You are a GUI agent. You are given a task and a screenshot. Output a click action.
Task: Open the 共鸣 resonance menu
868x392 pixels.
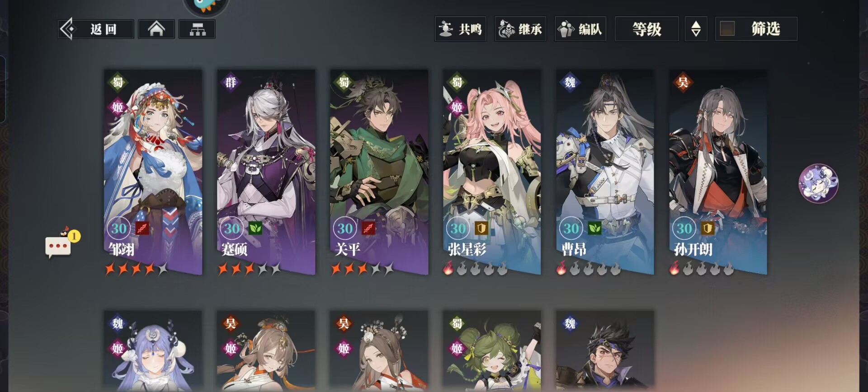(x=460, y=29)
